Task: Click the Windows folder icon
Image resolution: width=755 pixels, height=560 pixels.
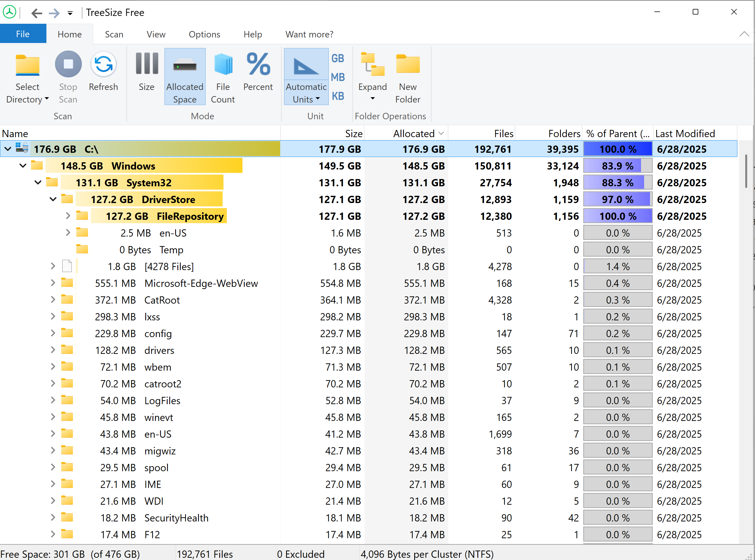Action: (37, 165)
